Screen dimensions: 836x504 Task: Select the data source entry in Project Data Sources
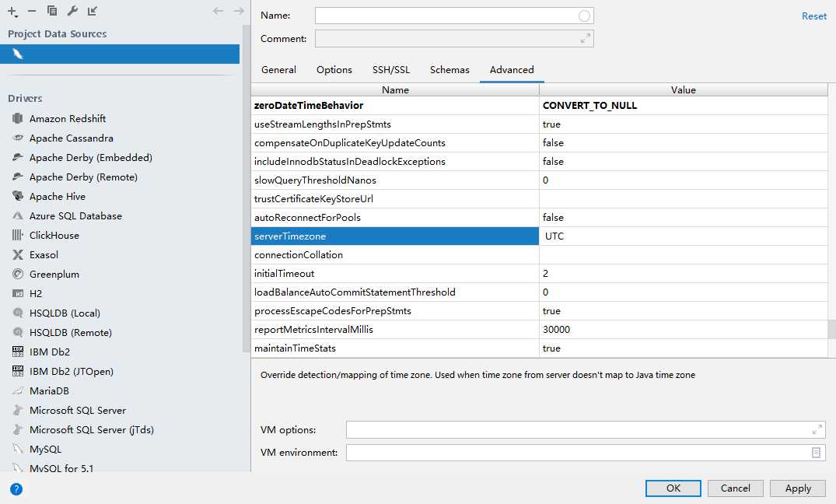[120, 54]
